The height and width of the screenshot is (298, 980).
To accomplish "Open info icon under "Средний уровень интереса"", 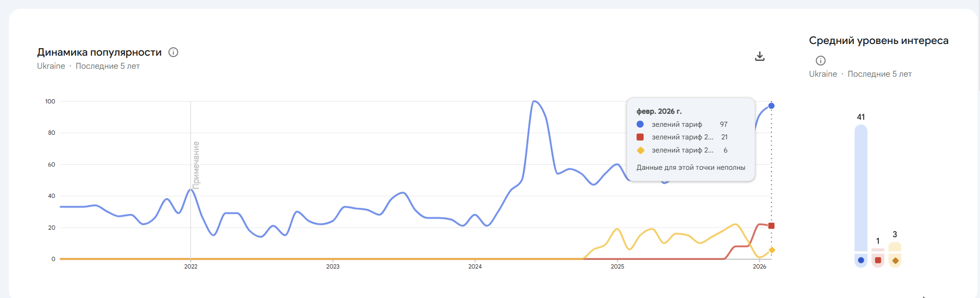I will [x=820, y=60].
